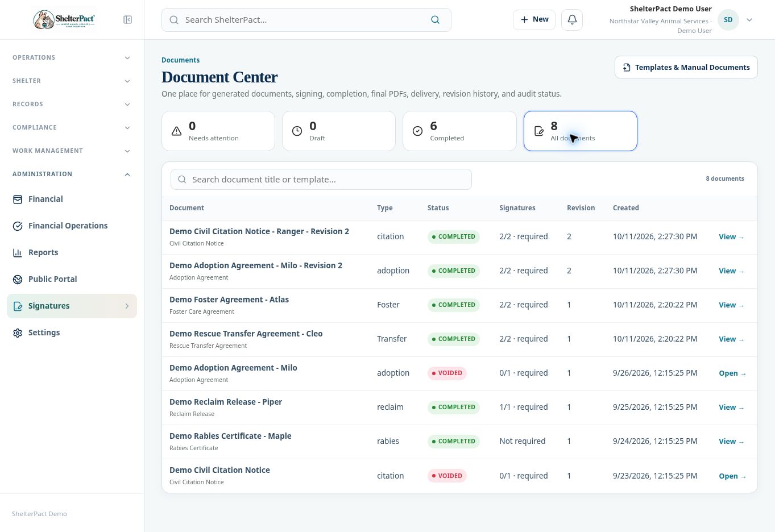View the Demo Rabies Certificate - Maple
This screenshot has height=532, width=775.
[x=731, y=442]
